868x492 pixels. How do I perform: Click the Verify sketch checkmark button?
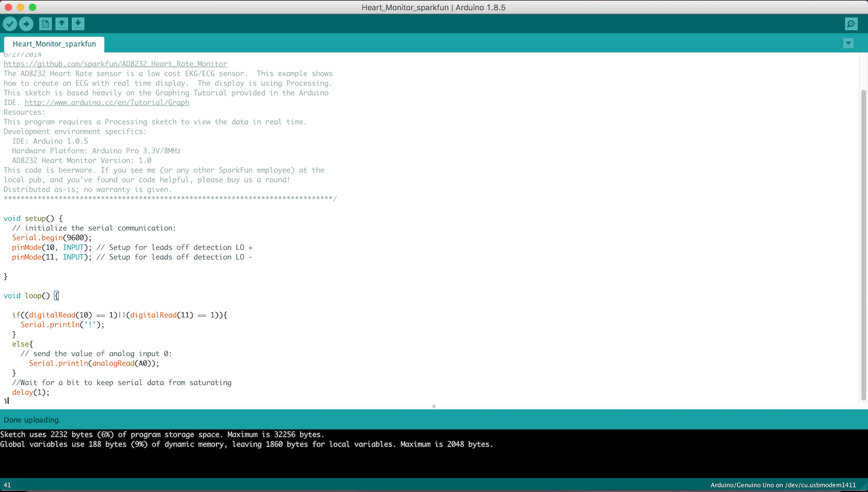click(10, 24)
